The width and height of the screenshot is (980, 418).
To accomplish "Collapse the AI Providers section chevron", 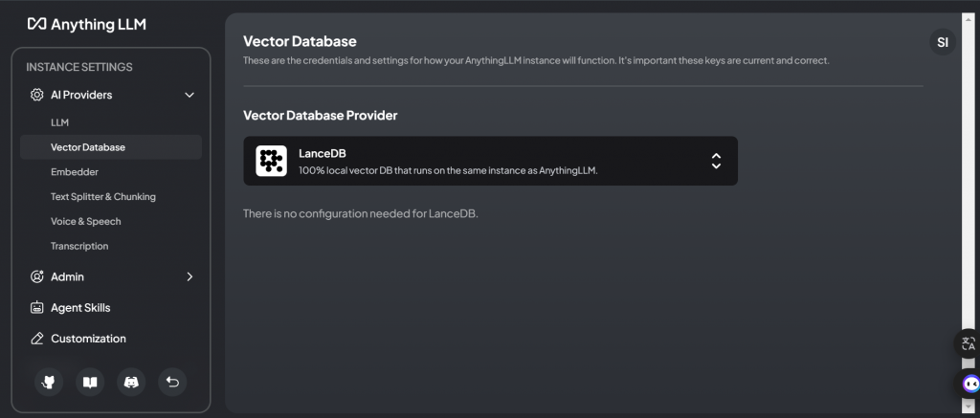I will (x=189, y=95).
